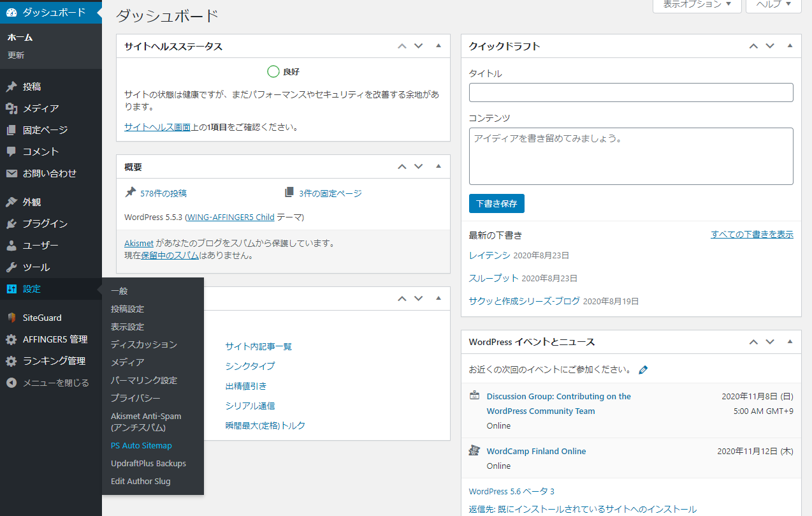
Task: Open the 表示オプション dropdown
Action: 697,5
